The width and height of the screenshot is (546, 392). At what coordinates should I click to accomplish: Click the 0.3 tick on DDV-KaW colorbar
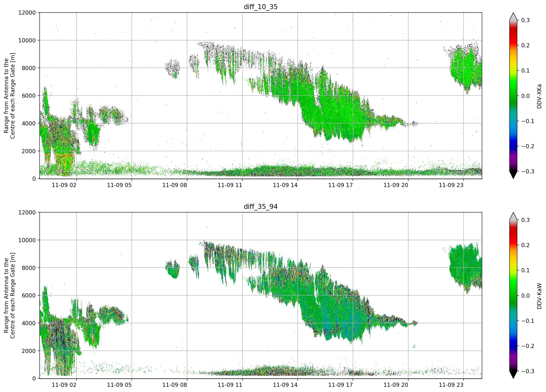click(x=525, y=220)
